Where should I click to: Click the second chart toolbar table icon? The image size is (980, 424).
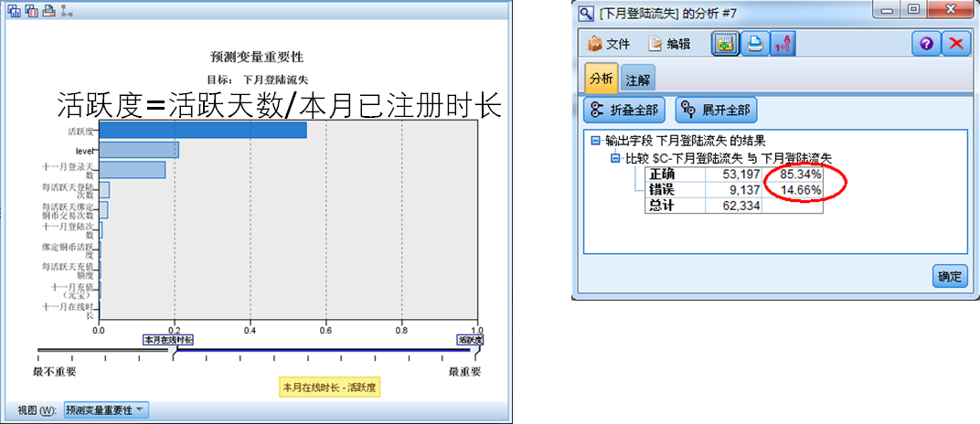click(31, 10)
